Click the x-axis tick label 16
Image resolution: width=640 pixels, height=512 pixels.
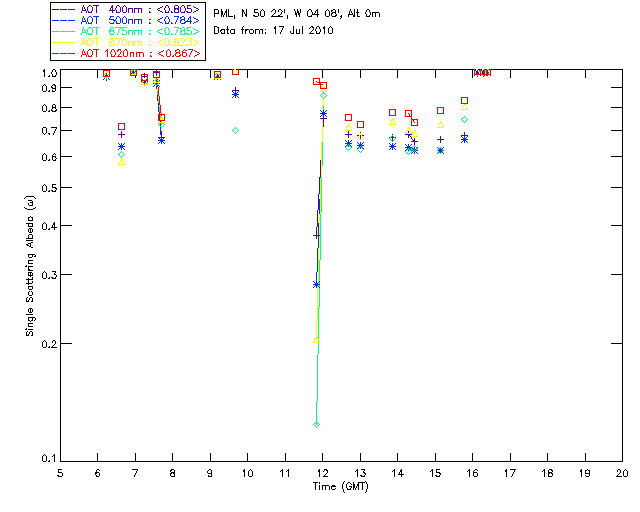(x=473, y=473)
